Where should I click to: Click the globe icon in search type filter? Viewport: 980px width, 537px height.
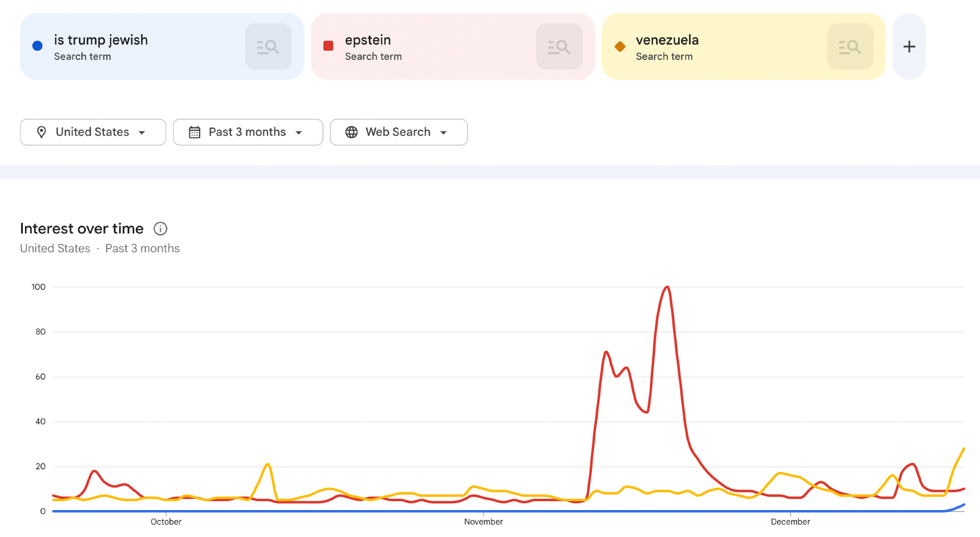[x=351, y=132]
